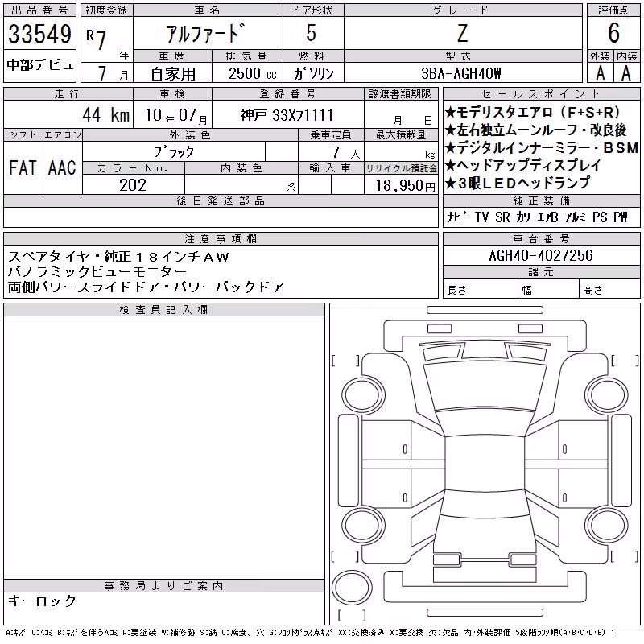
Task: Click the front-left wheel in the diagram
Action: coord(363,395)
